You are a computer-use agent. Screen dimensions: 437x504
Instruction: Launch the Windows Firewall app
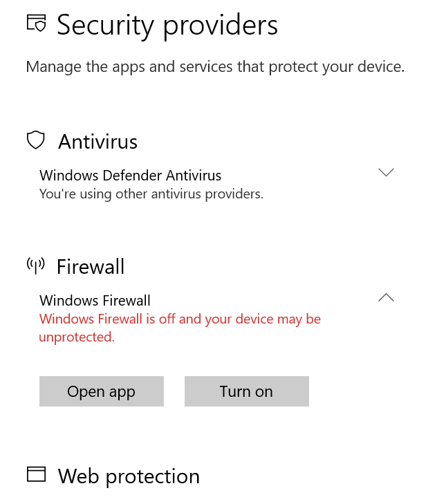point(101,391)
